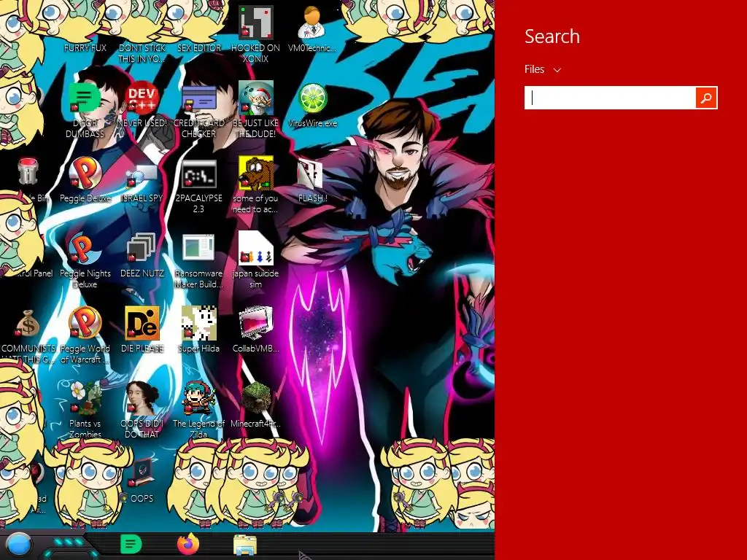
Task: Select the FURRY FUX label
Action: tap(85, 48)
